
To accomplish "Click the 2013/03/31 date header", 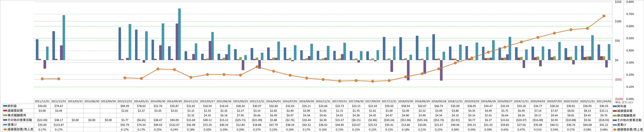I will point(75,101).
